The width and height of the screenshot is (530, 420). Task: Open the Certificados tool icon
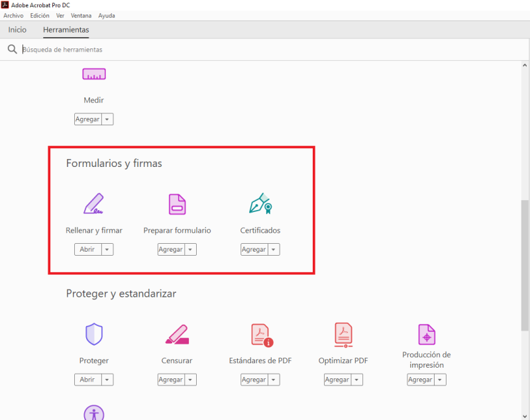[x=260, y=203]
